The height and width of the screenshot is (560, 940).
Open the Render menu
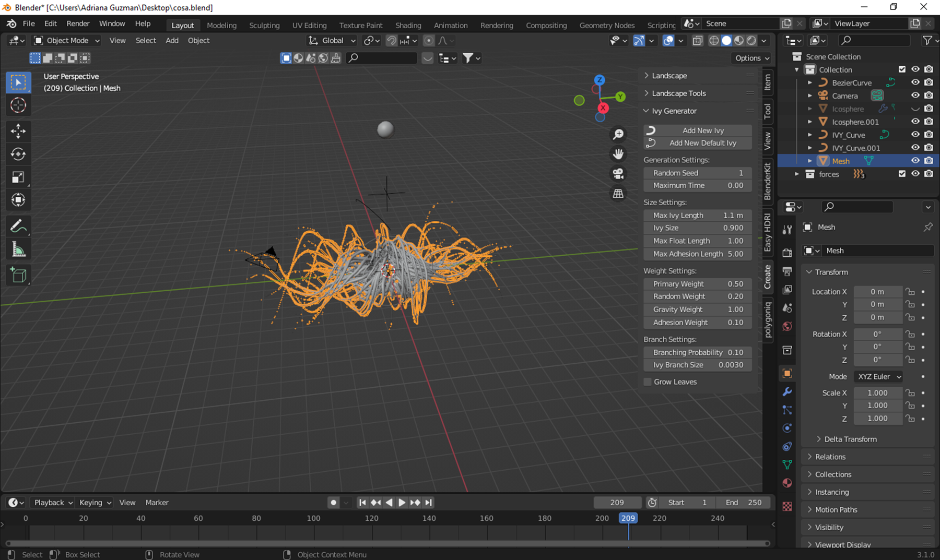pos(78,23)
